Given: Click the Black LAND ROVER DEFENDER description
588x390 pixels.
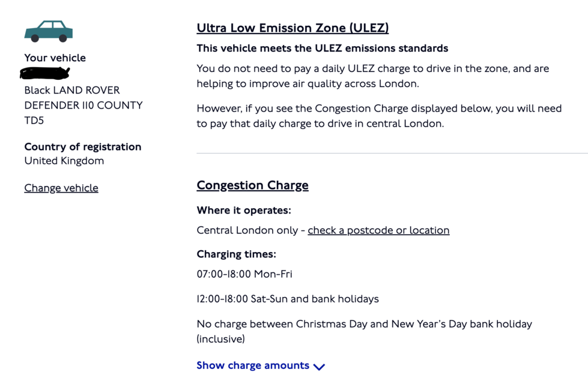Looking at the screenshot, I should (x=83, y=105).
